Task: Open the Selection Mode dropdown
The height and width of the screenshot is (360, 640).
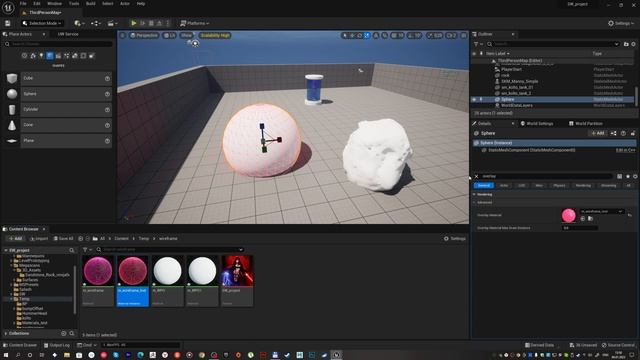Action: pos(42,23)
